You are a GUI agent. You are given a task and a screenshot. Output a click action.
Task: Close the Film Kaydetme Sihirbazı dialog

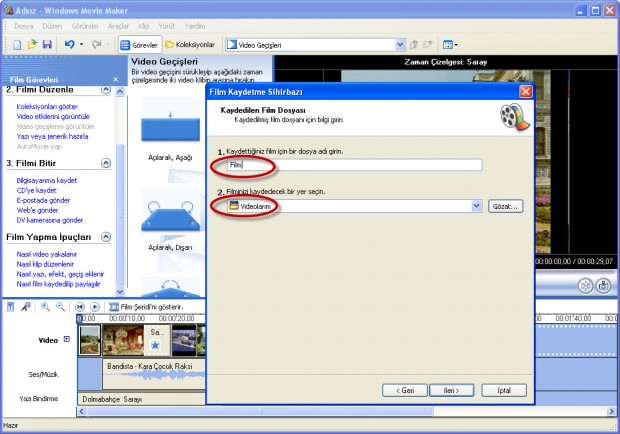click(x=525, y=92)
